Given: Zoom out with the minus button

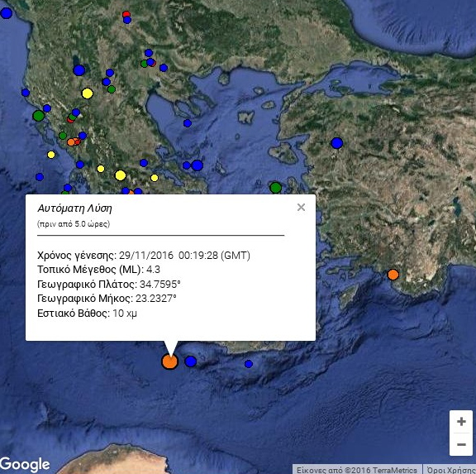Looking at the screenshot, I should tap(461, 444).
